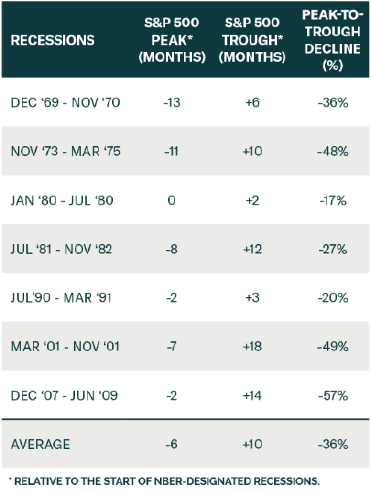Select the MAR '01 - NOV '01 row label
The width and height of the screenshot is (371, 493).
click(x=65, y=346)
